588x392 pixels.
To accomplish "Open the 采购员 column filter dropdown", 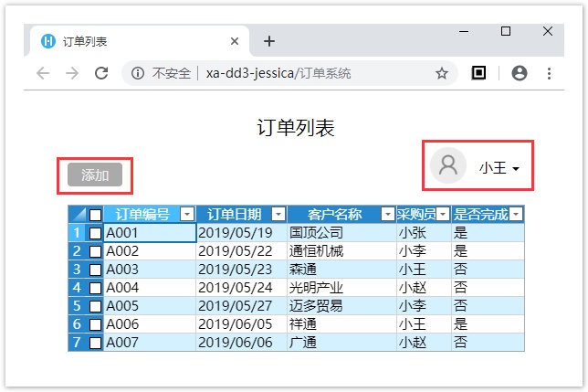I will [x=443, y=214].
